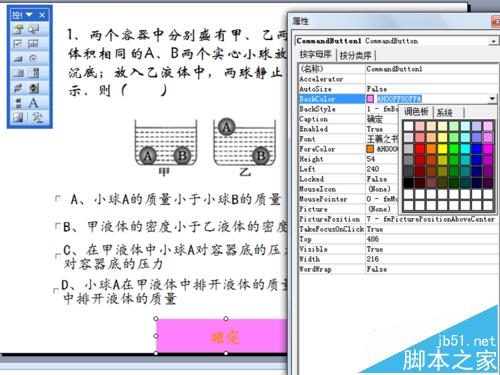Select the (名称) property row
This screenshot has width=500, height=375.
(398, 69)
